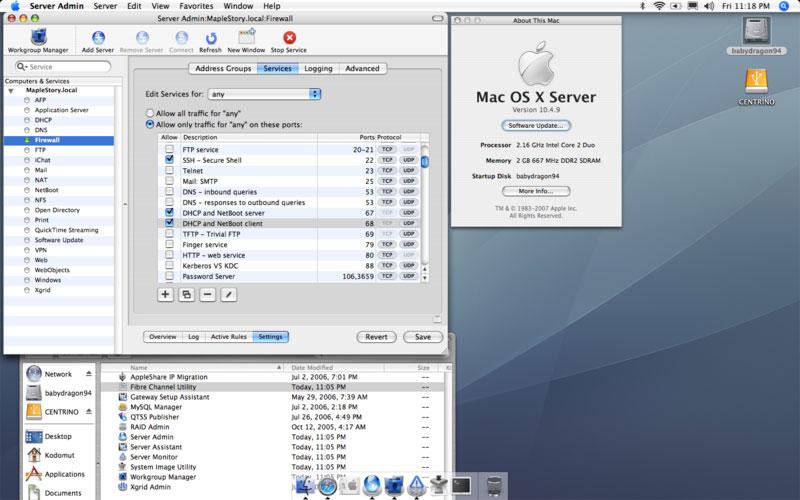The height and width of the screenshot is (500, 800).
Task: Click the Trash icon in the Dock
Action: 493,485
